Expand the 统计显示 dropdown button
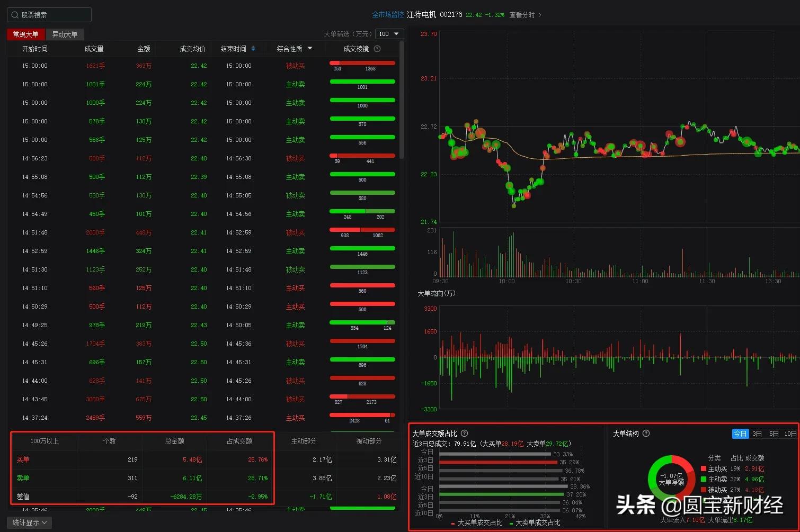This screenshot has width=800, height=532. tap(30, 522)
